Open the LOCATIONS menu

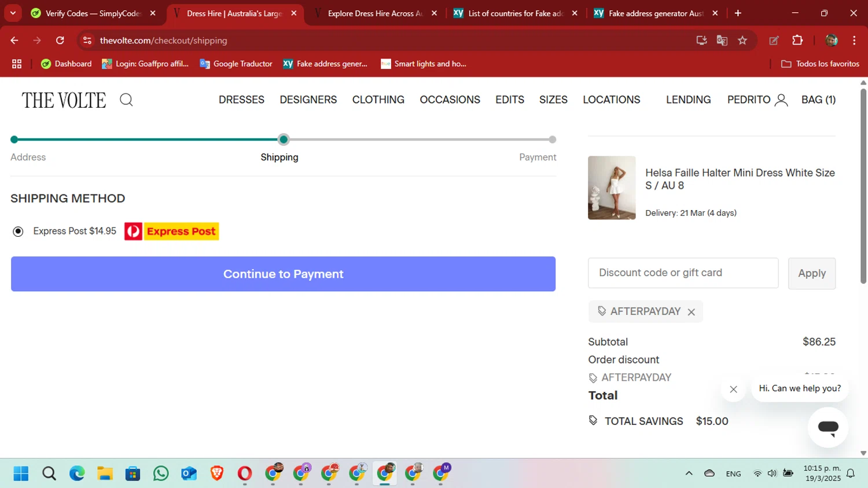(612, 100)
